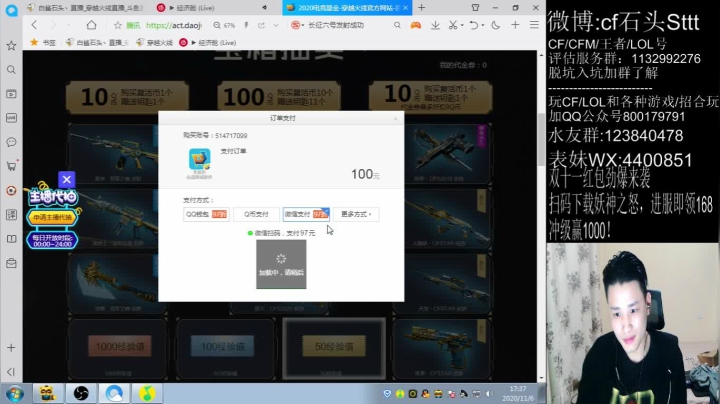This screenshot has height=404, width=720.
Task: Open the sidebar toolbox briefcase icon
Action: pyautogui.click(x=11, y=264)
